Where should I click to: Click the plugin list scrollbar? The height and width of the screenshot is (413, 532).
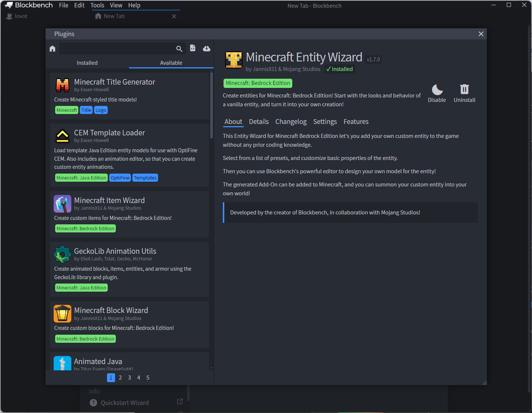(x=211, y=105)
